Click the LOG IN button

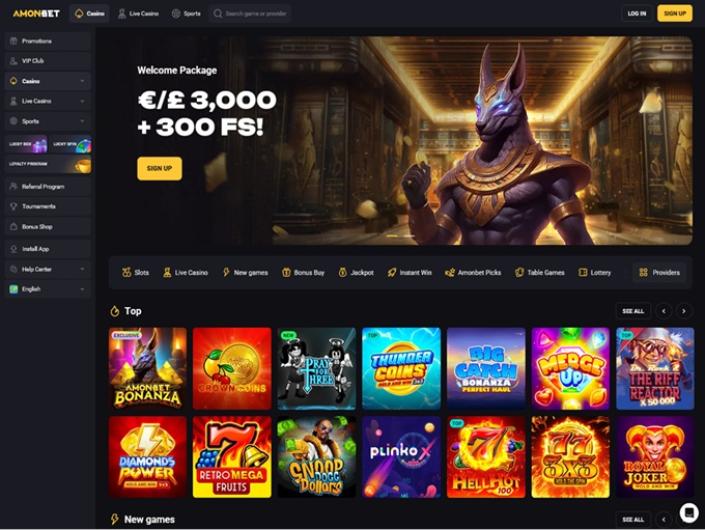[x=637, y=13]
